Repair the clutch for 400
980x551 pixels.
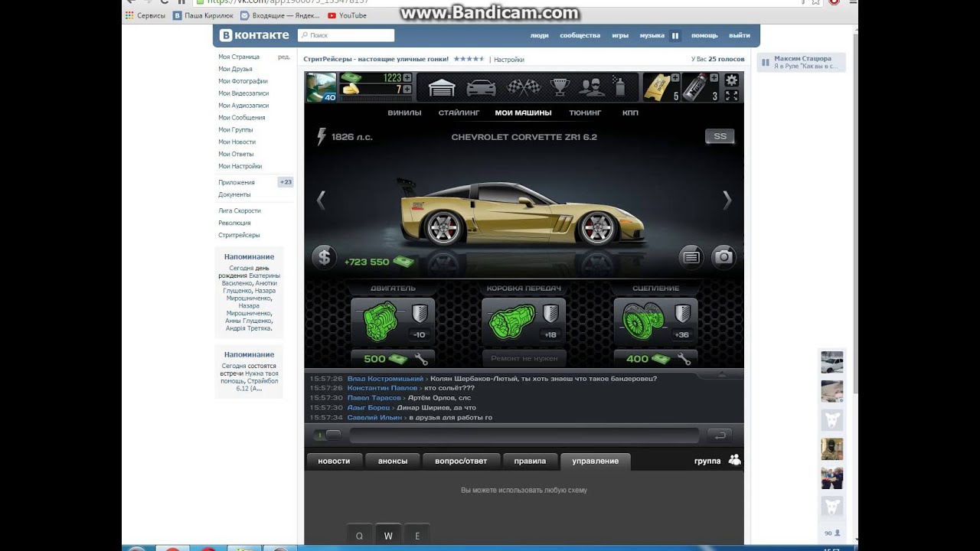656,358
